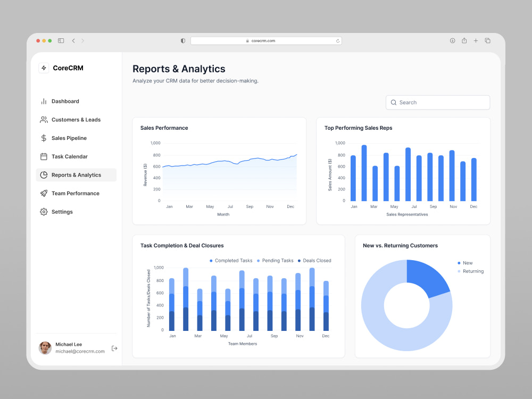
Task: Go forward using browser forward arrow
Action: coord(82,41)
